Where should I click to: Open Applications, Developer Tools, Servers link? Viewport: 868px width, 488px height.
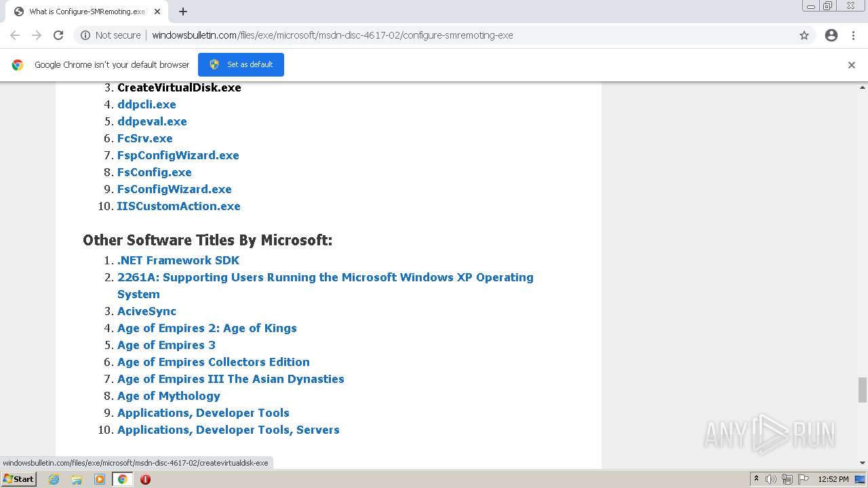[x=229, y=430]
